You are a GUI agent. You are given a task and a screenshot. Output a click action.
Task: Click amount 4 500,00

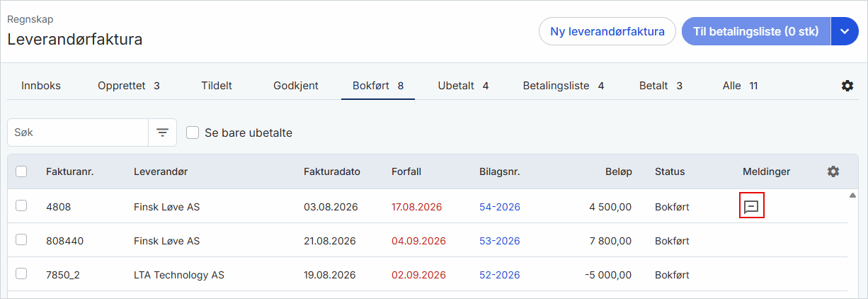[x=610, y=207]
